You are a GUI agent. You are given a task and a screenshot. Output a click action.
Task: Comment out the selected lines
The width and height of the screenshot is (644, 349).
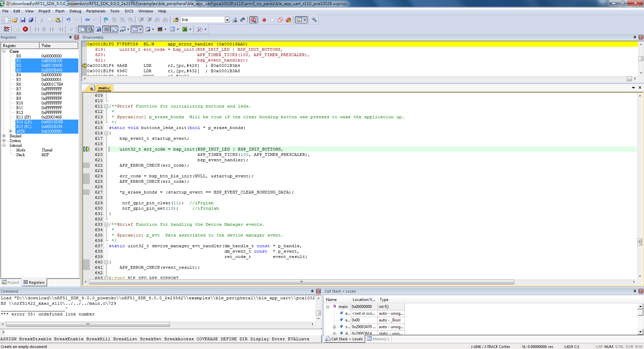point(157,20)
